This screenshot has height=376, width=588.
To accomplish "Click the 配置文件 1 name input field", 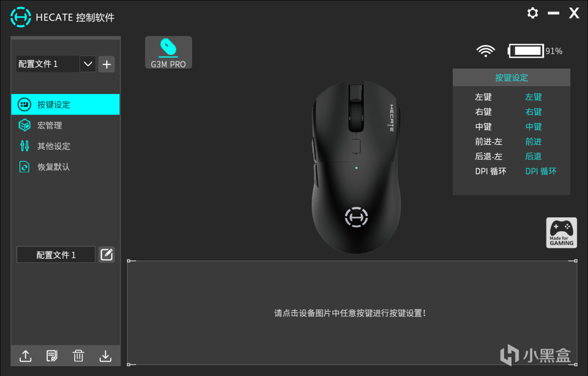I will pos(56,255).
